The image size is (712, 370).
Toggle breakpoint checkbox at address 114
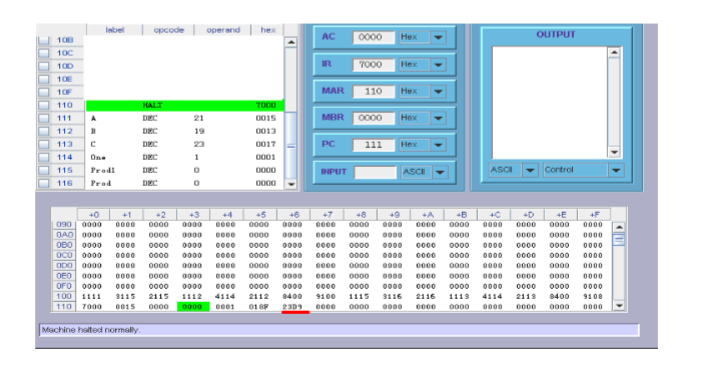(x=44, y=158)
